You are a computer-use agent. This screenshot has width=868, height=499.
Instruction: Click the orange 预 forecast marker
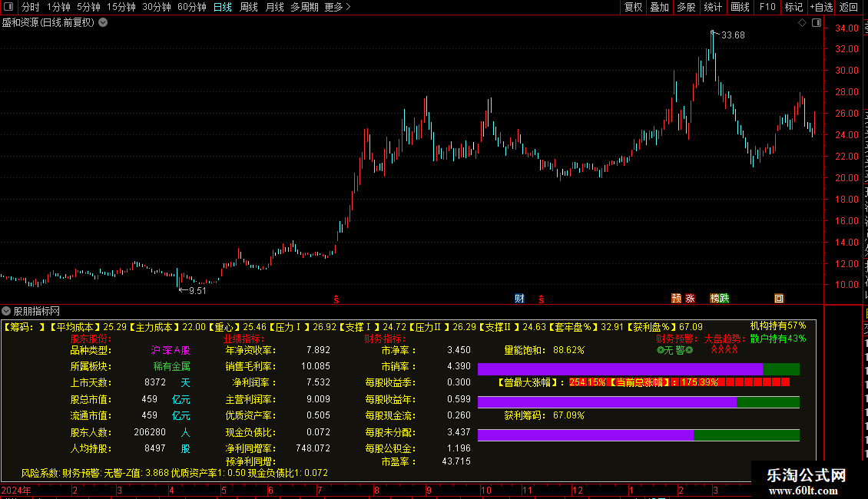pos(676,299)
